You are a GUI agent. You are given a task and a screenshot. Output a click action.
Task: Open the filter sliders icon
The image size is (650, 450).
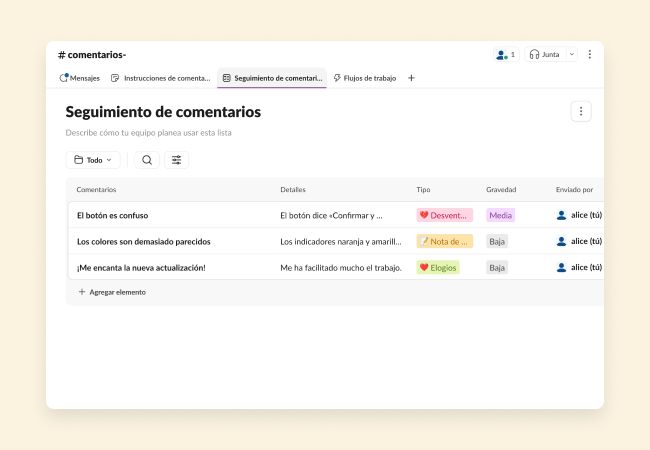[176, 160]
